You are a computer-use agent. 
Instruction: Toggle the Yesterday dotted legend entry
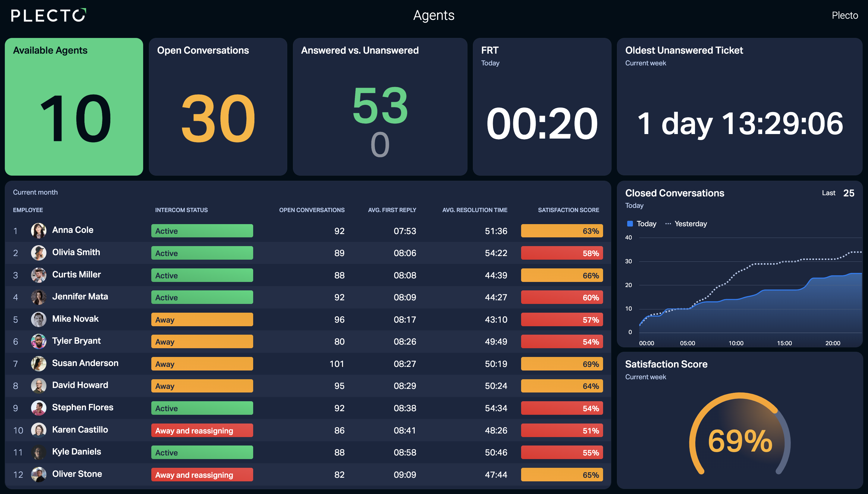coord(686,224)
